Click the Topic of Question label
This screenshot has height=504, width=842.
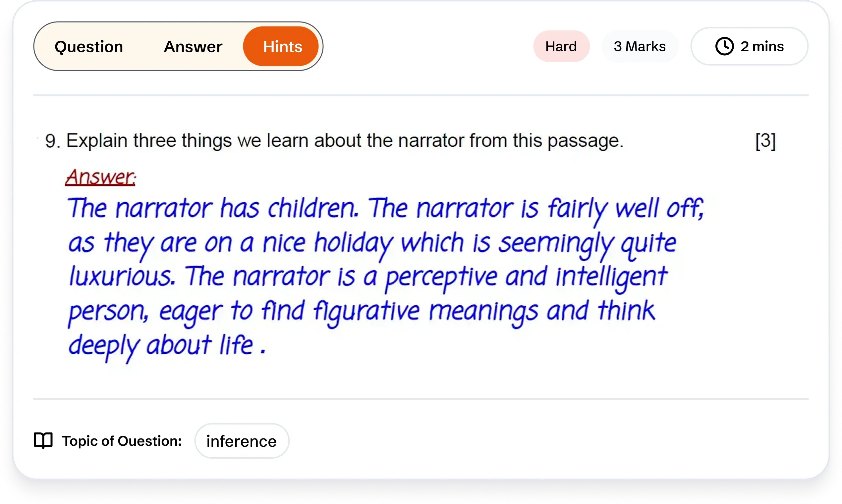coord(122,440)
